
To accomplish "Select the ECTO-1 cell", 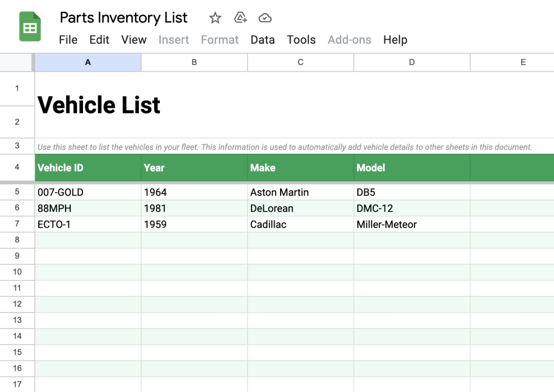I will (88, 224).
